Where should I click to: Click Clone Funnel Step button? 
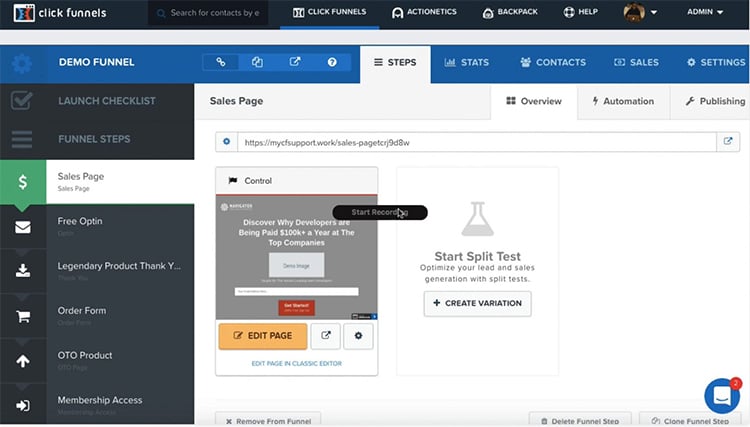coord(690,420)
